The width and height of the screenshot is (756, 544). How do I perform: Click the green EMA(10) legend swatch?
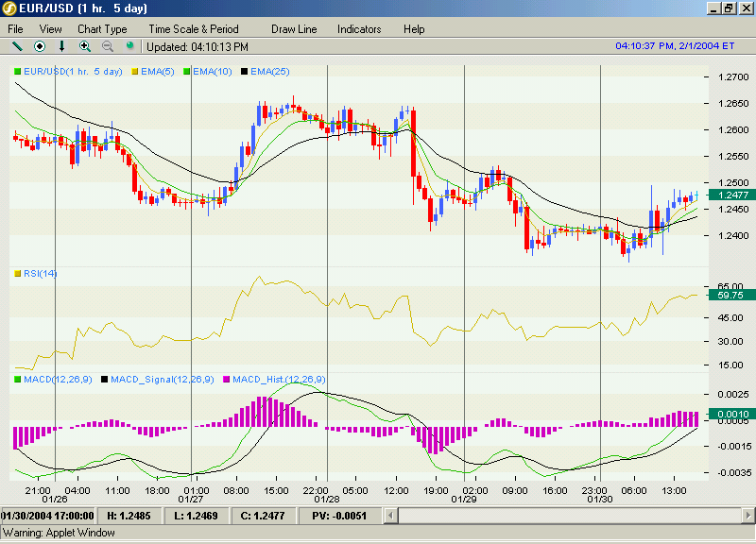pyautogui.click(x=187, y=72)
